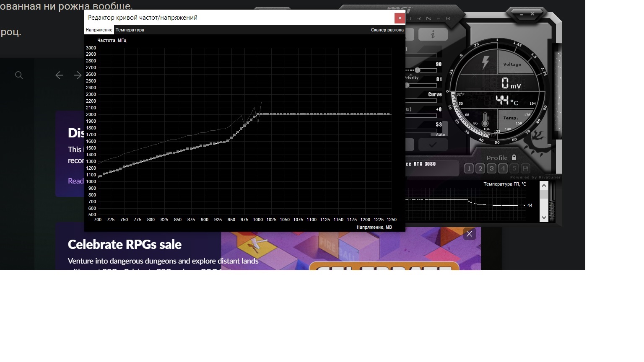Click the RTX 3080 GPU name label
This screenshot has width=644, height=362.
421,164
